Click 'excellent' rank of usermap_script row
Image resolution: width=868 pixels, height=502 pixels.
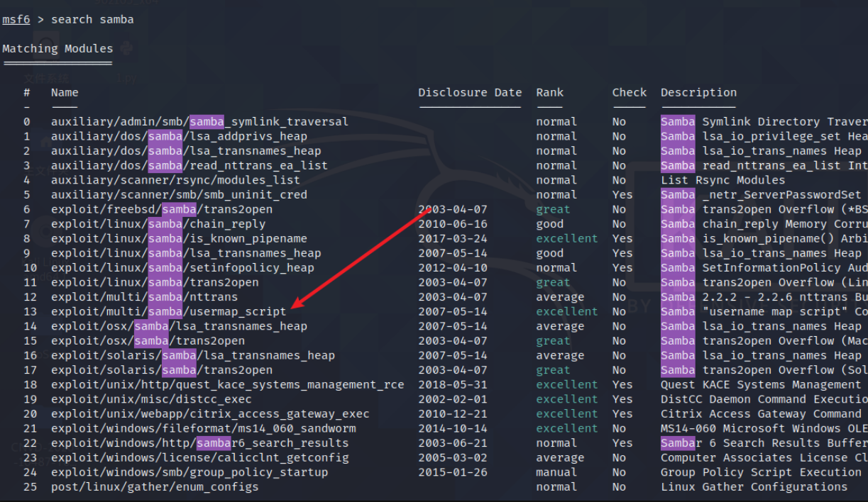567,311
